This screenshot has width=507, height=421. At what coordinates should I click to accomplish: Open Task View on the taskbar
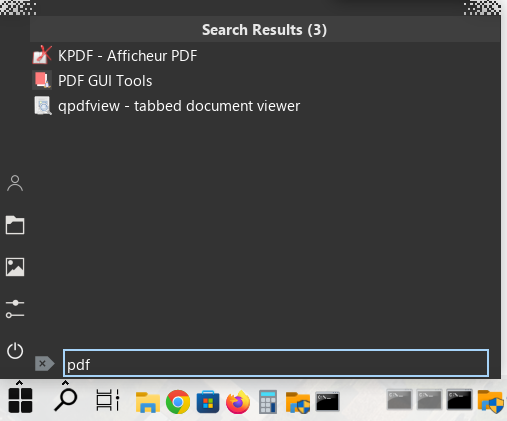point(107,400)
